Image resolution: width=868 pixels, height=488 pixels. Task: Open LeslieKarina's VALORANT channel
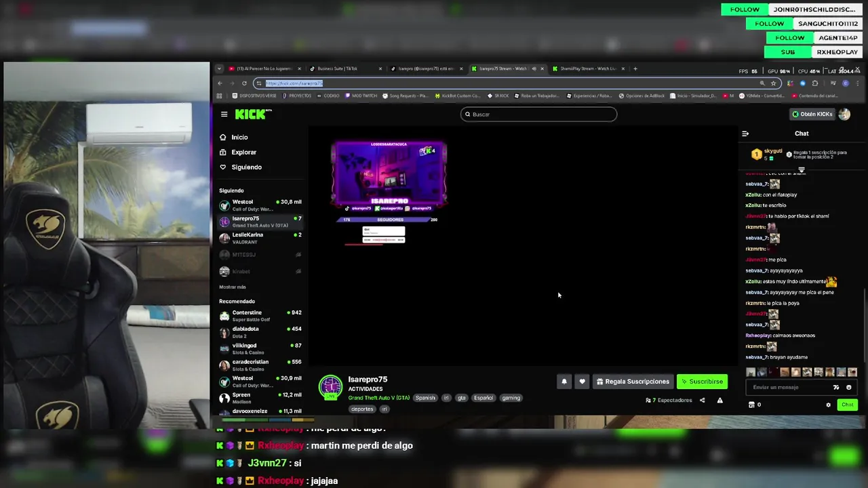260,238
